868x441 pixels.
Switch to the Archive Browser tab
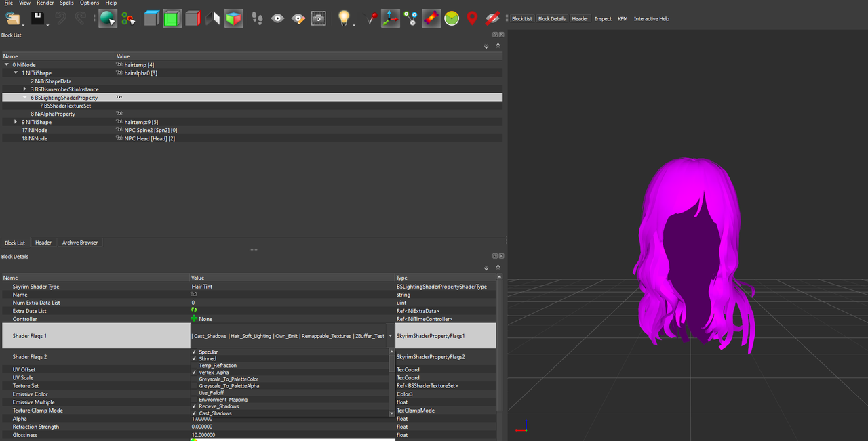pos(80,243)
